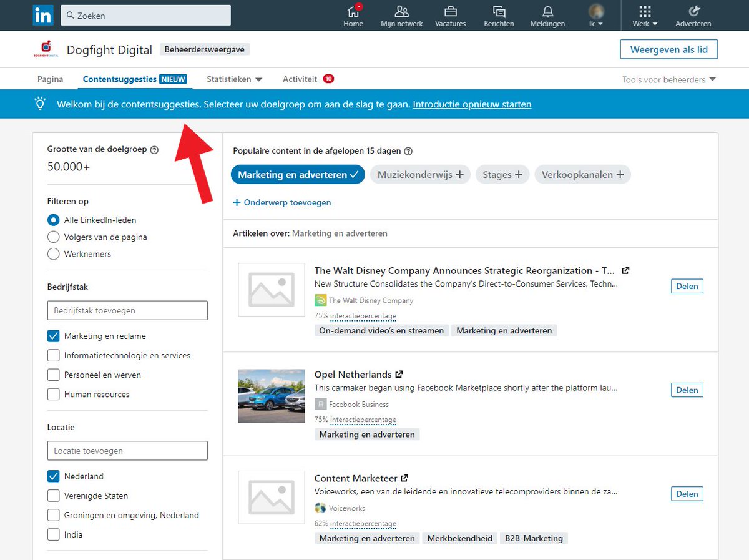The width and height of the screenshot is (749, 560).
Task: Select Alle LinkedIn-leden radio option
Action: pos(54,220)
